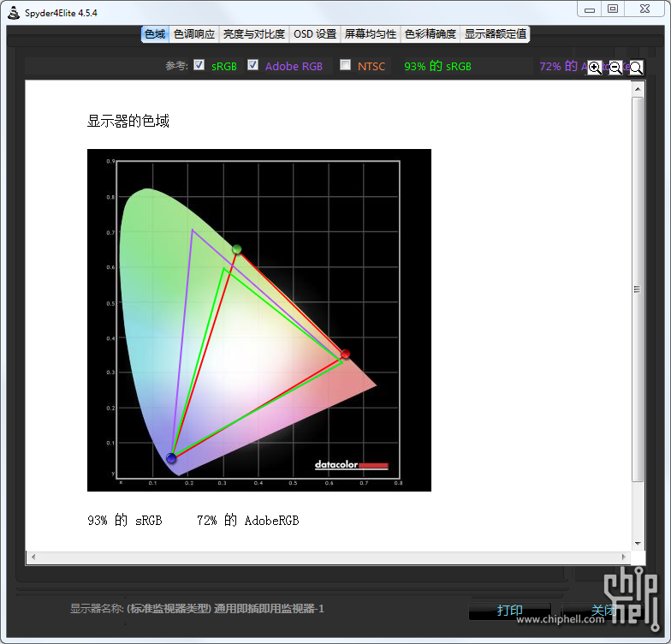Click the horizontal scrollbar right arrow
Screen dimensions: 671x644
(x=624, y=557)
